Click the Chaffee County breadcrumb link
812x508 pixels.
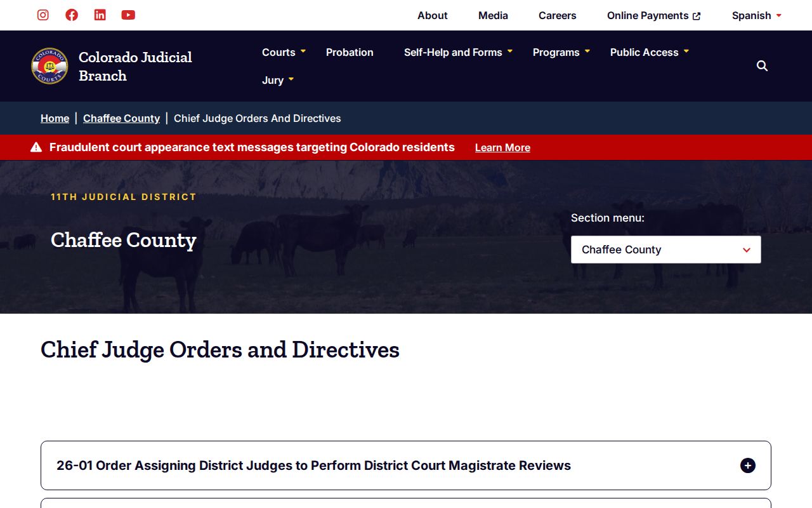click(x=121, y=118)
